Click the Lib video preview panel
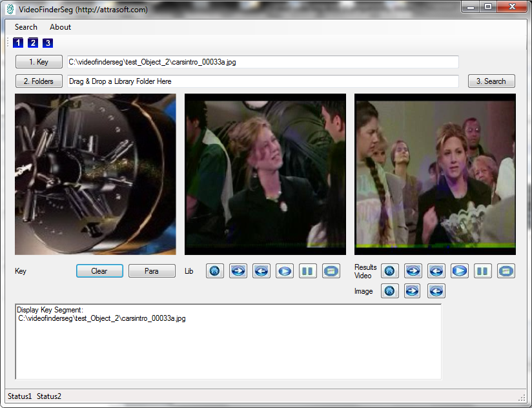 265,174
